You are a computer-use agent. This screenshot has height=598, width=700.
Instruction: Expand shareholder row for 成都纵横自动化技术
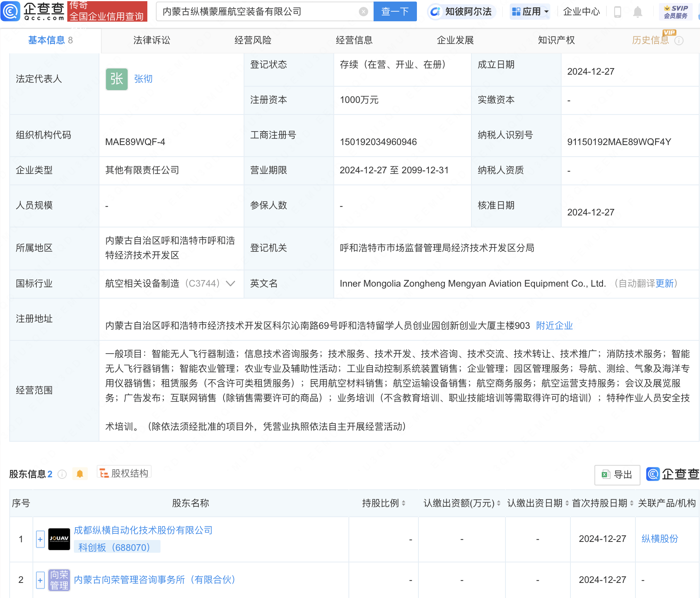pos(40,539)
